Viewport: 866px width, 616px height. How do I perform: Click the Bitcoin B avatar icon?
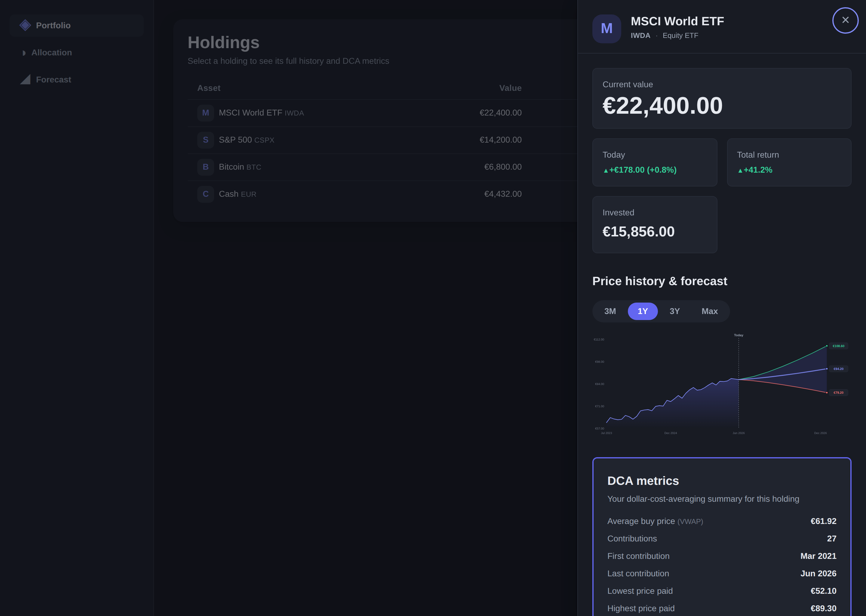[x=205, y=167]
